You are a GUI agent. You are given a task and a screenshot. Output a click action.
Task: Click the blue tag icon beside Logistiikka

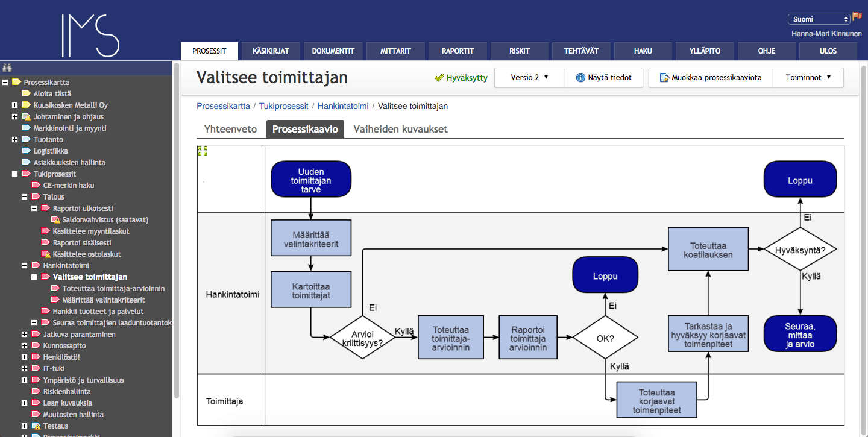click(x=26, y=151)
